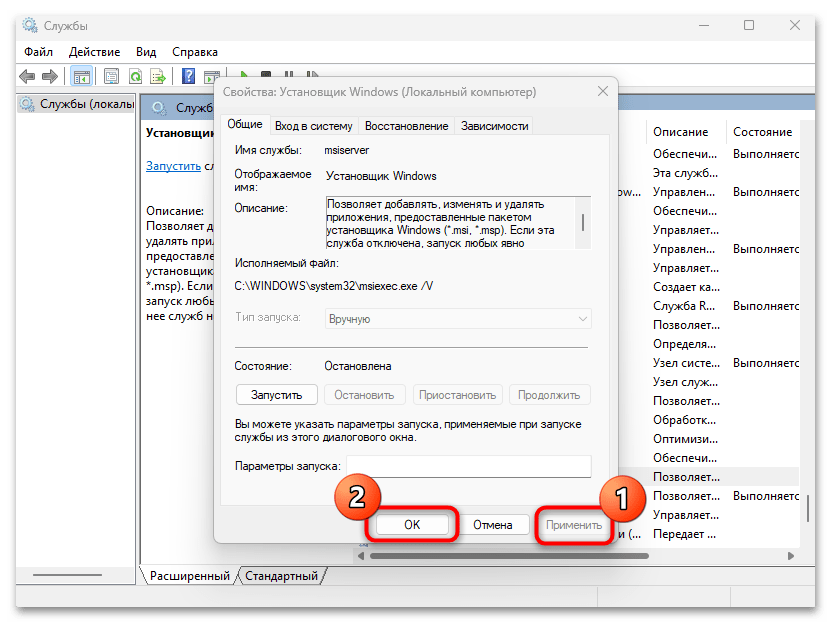The image size is (831, 623).
Task: Click the 'Установщик Windows' display name value
Action: click(381, 176)
